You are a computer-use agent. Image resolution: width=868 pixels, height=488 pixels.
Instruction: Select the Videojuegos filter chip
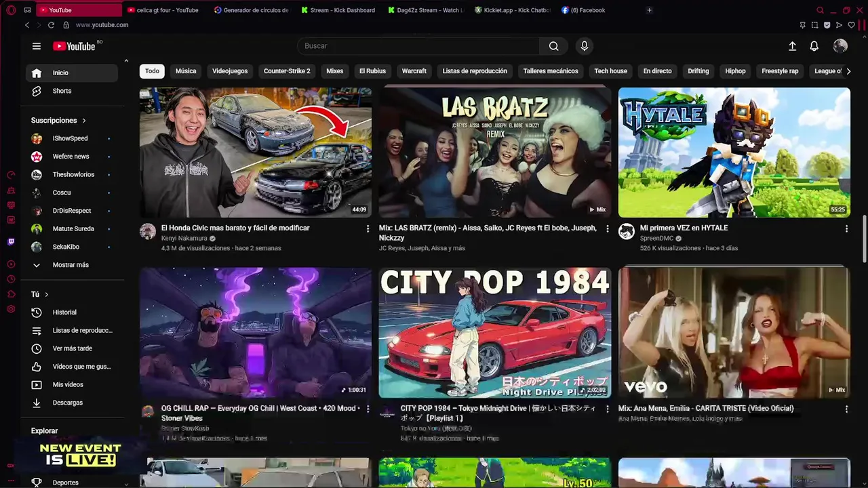[230, 71]
